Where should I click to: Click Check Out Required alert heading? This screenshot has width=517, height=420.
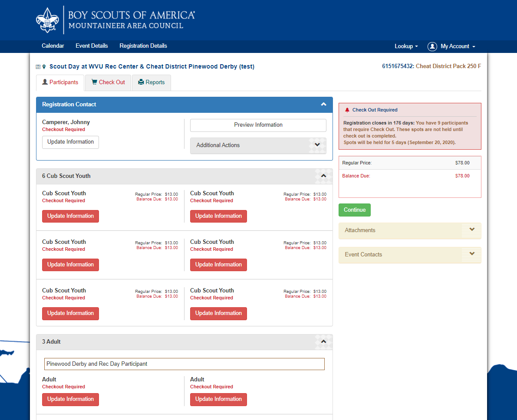pos(375,110)
